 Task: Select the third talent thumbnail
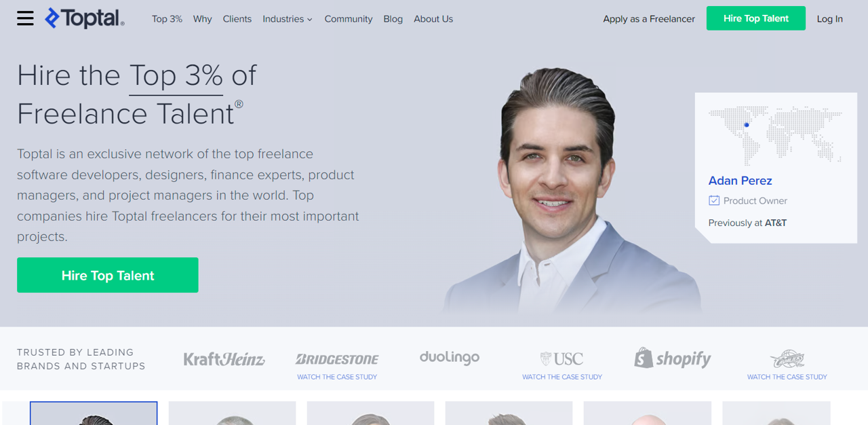370,413
